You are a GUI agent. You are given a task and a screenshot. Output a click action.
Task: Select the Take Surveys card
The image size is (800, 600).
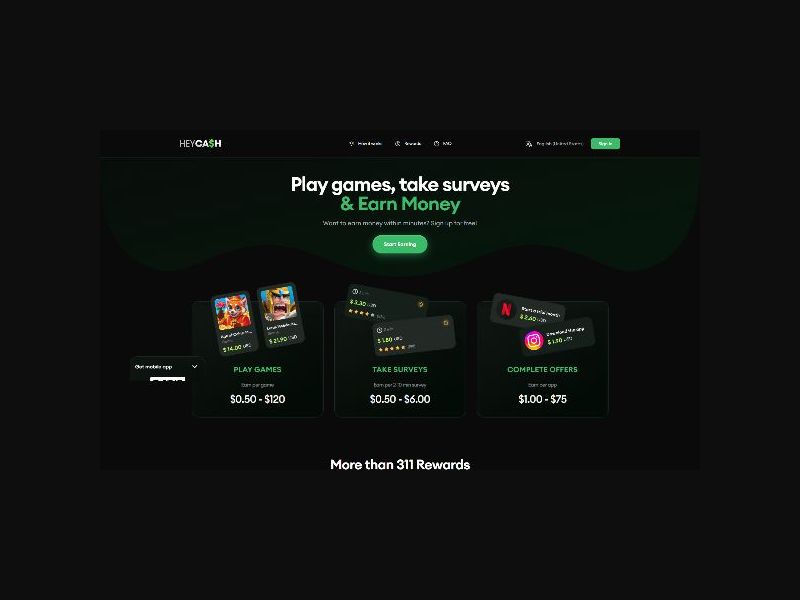[x=400, y=359]
